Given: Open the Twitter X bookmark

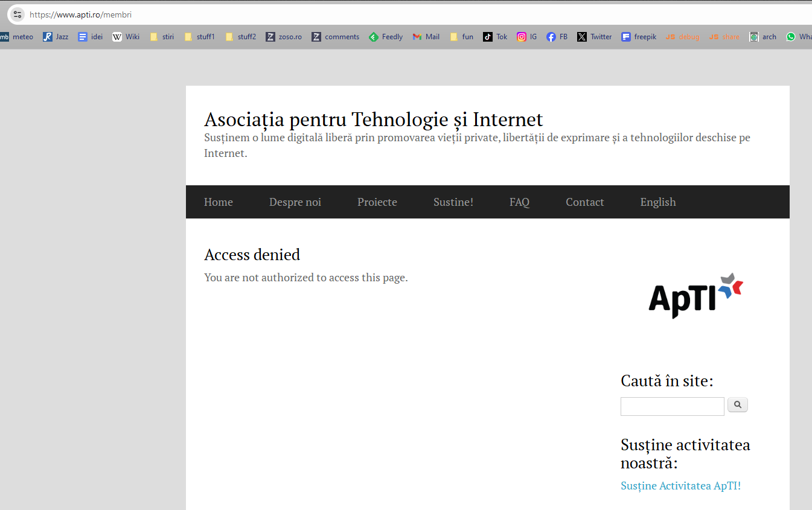Looking at the screenshot, I should [x=594, y=37].
